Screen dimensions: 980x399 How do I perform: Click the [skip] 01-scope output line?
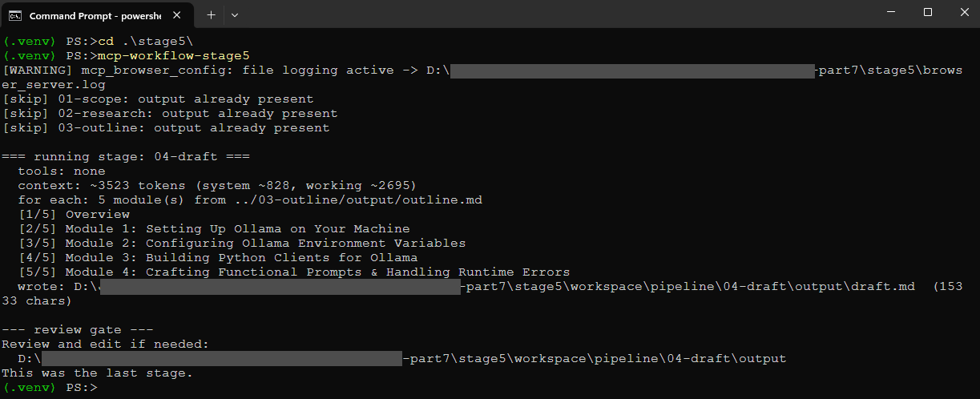tap(158, 99)
